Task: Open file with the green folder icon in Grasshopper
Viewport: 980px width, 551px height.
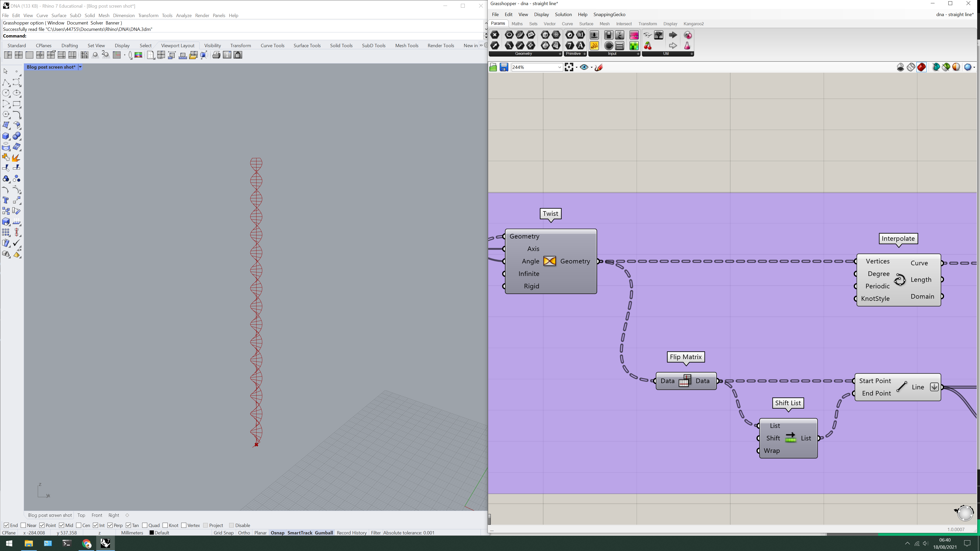Action: tap(493, 67)
